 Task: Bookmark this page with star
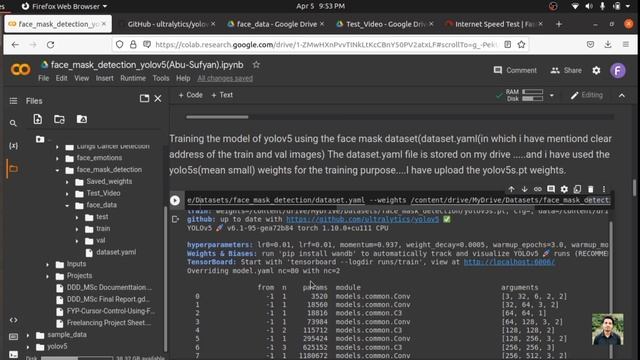pos(521,44)
